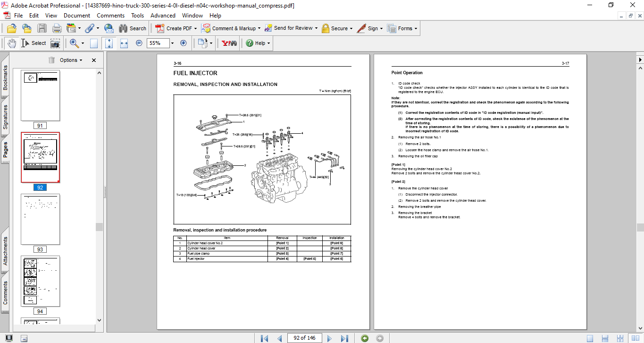Click the Open web page icon
Image resolution: width=644 pixels, height=343 pixels.
pyautogui.click(x=26, y=28)
